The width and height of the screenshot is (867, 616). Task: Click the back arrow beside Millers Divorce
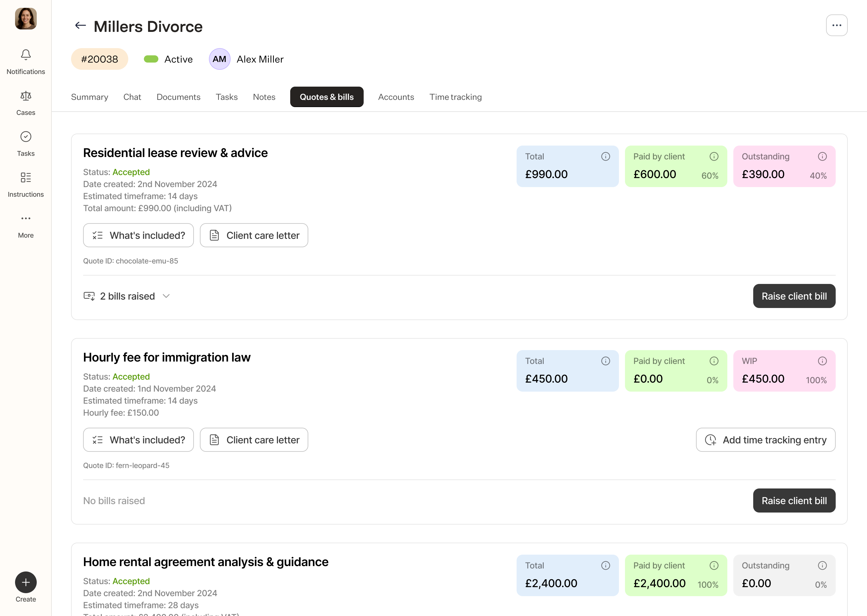80,26
